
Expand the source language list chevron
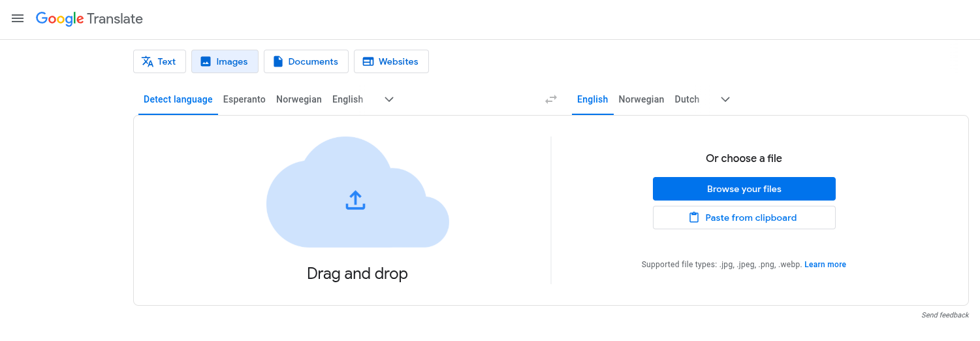[389, 99]
